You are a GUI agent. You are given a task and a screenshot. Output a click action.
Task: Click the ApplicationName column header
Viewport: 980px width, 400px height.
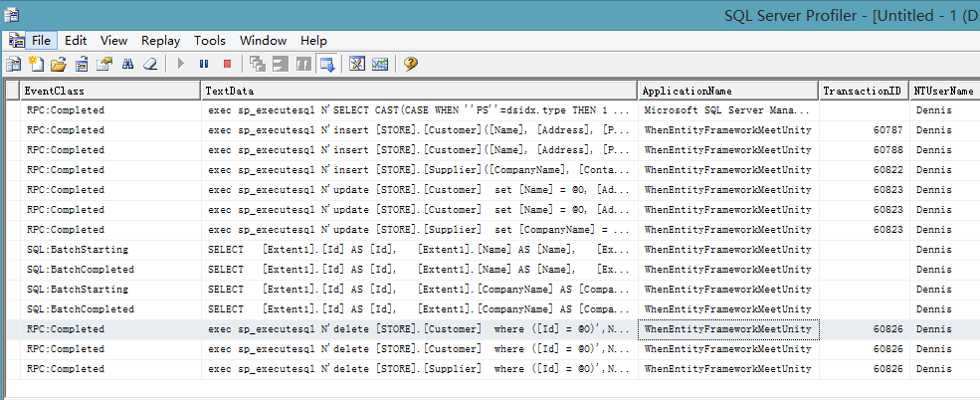click(x=728, y=91)
